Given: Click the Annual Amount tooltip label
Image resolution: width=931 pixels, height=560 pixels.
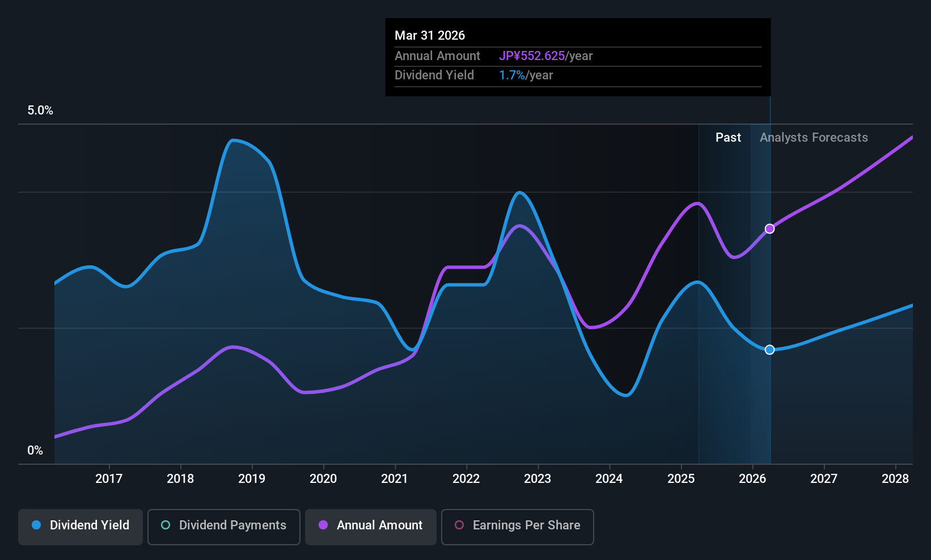Looking at the screenshot, I should (437, 56).
